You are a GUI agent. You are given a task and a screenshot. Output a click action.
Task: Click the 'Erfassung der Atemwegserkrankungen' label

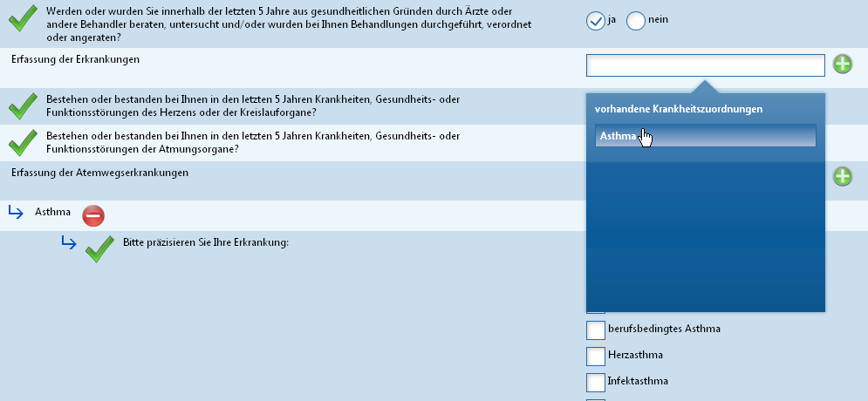(x=99, y=173)
